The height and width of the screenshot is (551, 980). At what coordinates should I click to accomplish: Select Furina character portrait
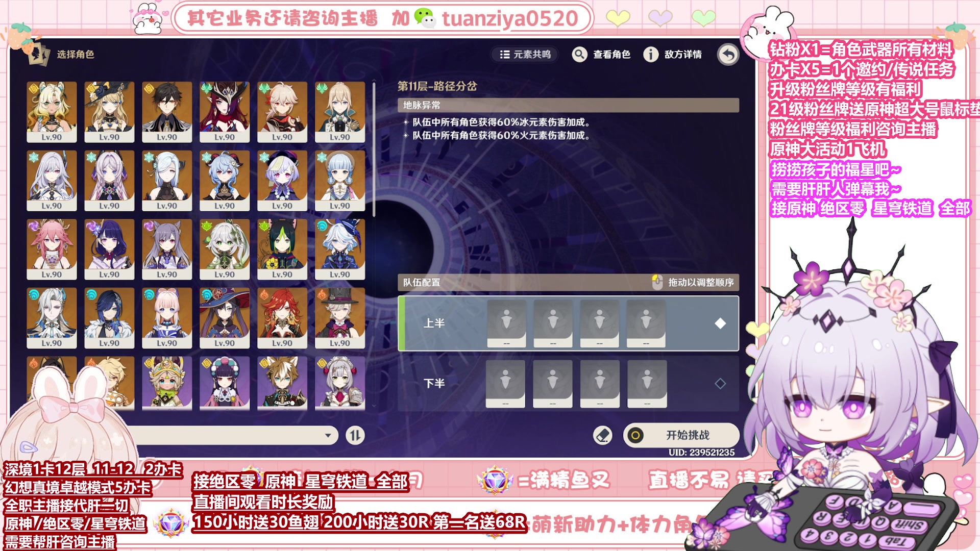(x=340, y=249)
